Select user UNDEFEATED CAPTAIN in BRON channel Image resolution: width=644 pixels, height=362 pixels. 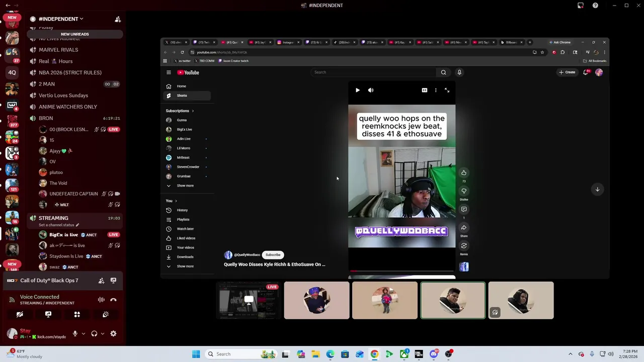click(73, 194)
